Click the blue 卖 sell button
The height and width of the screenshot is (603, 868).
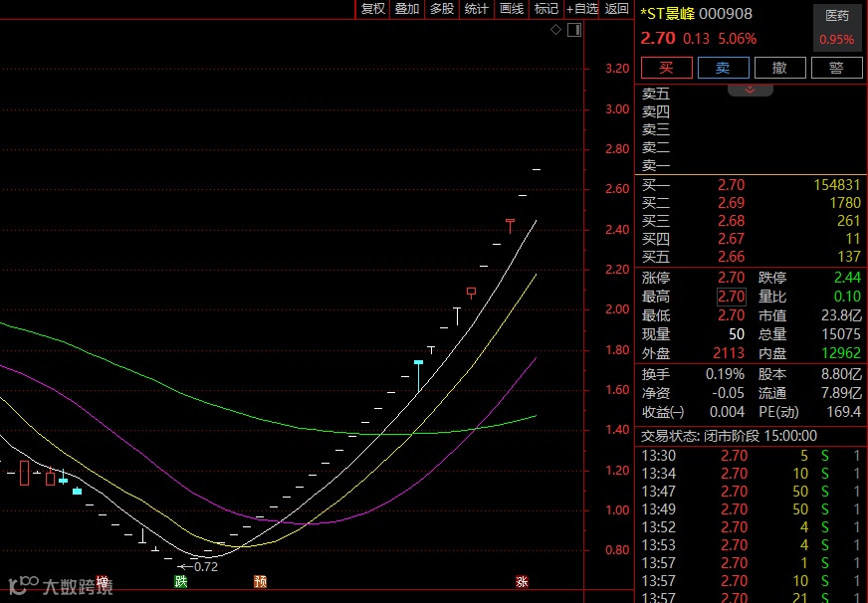coord(723,68)
